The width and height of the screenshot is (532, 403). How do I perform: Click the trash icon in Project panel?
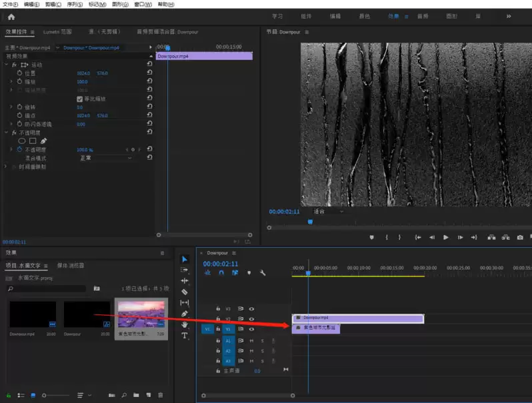coord(160,395)
